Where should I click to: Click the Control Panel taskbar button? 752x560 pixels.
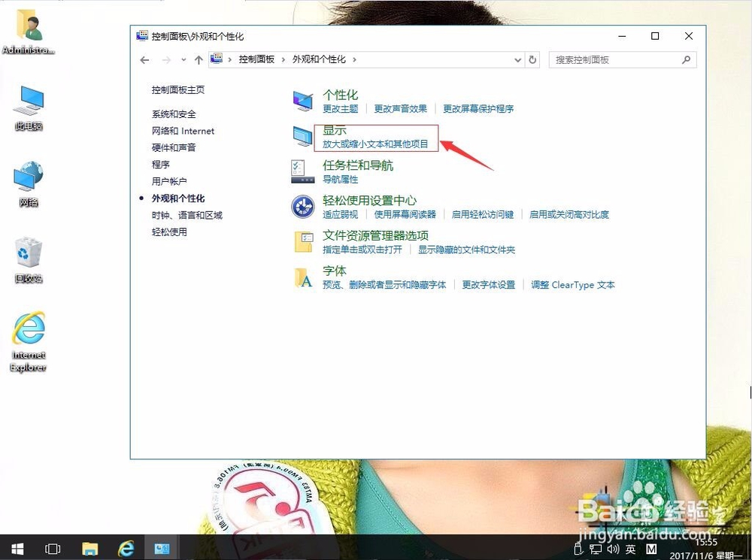coord(162,548)
